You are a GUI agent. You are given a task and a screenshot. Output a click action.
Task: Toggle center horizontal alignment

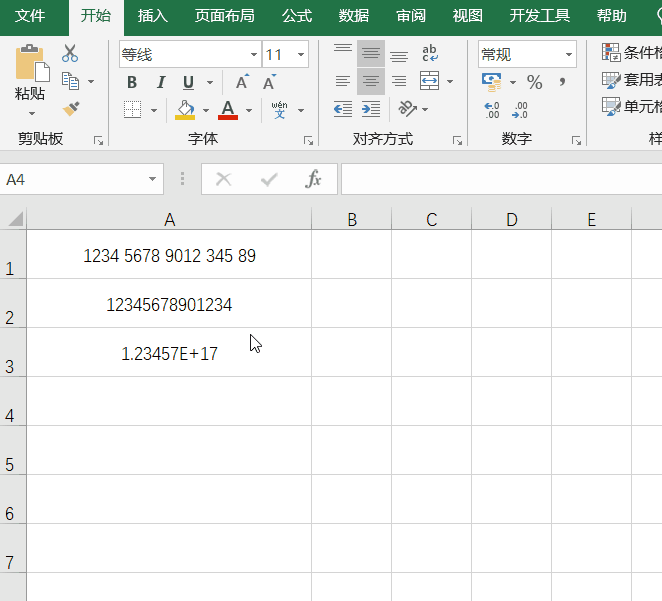tap(371, 81)
